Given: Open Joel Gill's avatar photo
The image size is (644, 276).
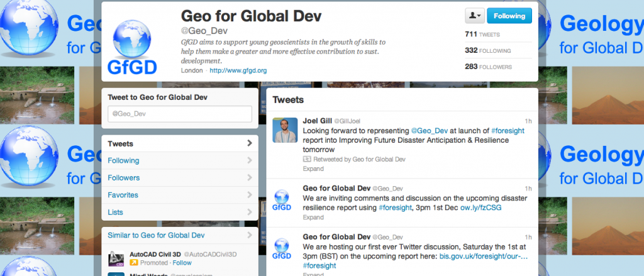Looking at the screenshot, I should (x=285, y=130).
